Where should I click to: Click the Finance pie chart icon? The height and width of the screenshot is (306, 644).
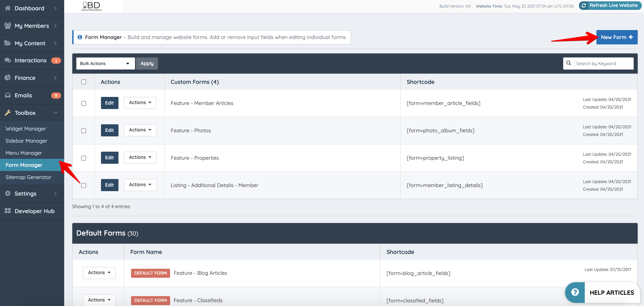pos(7,78)
